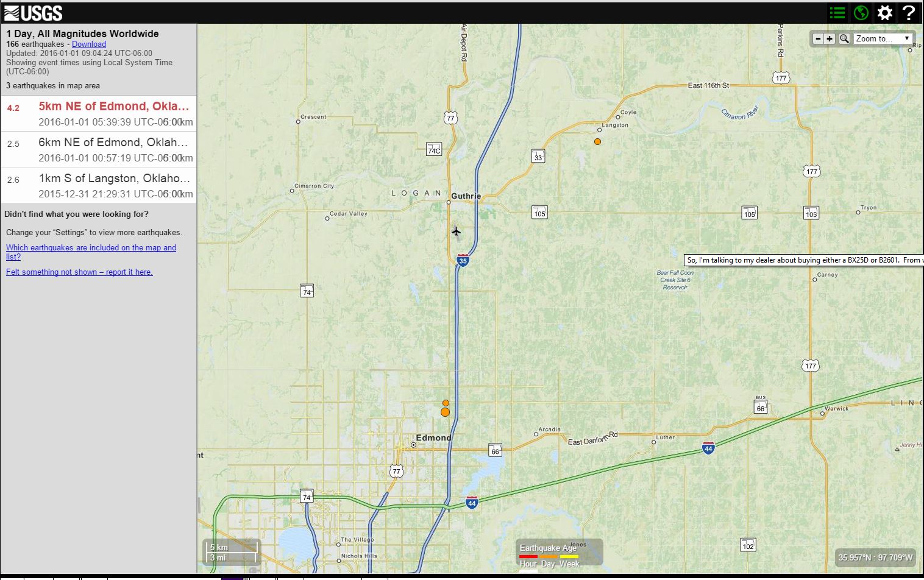Click the earthquake marker south of Langston
The image size is (924, 580).
(x=597, y=141)
